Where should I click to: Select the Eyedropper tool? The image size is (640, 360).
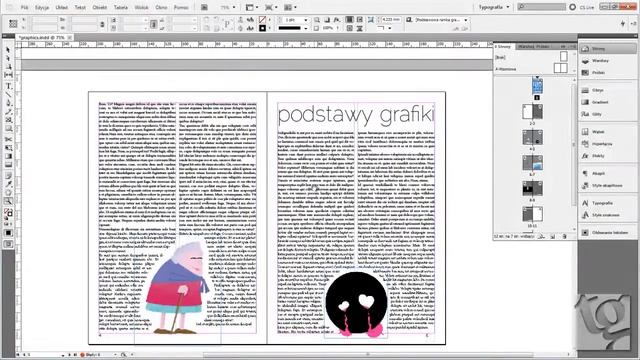coord(8,184)
